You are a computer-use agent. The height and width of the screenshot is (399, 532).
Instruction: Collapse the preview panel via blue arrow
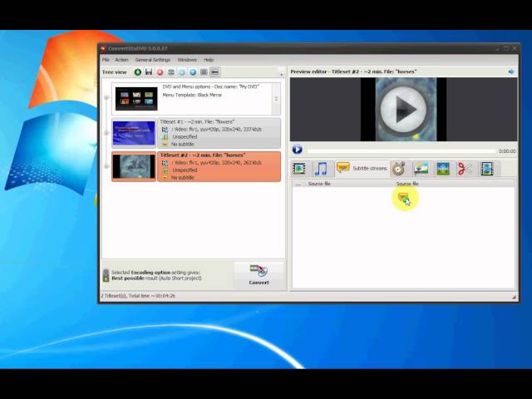click(x=511, y=71)
